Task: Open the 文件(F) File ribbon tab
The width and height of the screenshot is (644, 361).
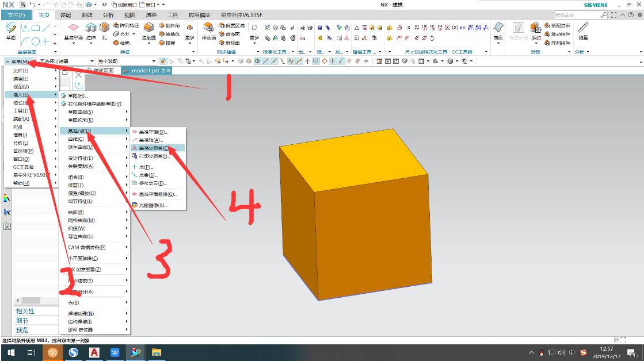Action: pyautogui.click(x=17, y=15)
